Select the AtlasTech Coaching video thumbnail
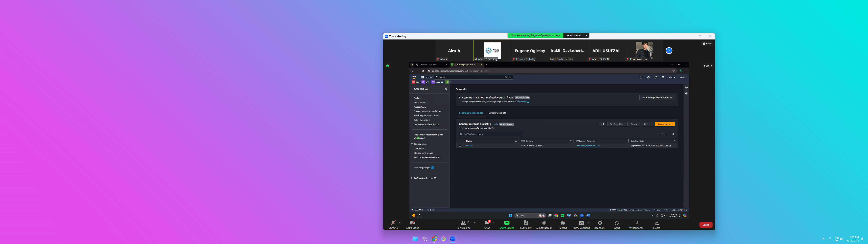The image size is (868, 244). pos(492,50)
